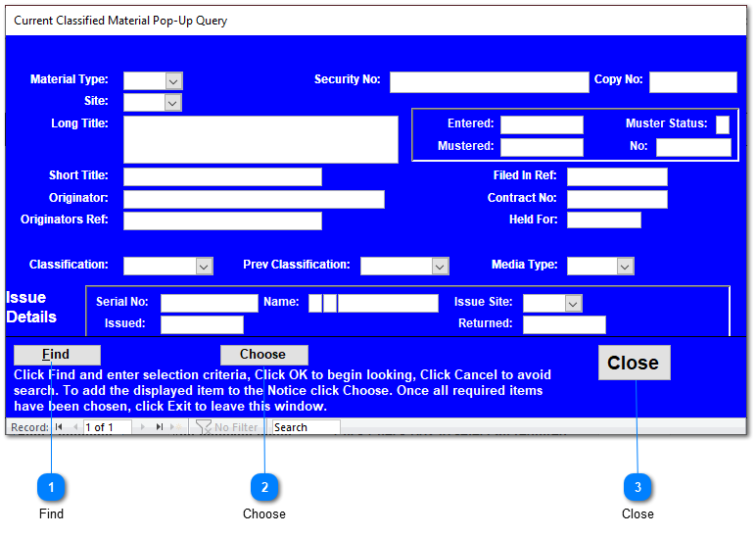Click previous record navigation arrow
756x537 pixels.
[73, 427]
